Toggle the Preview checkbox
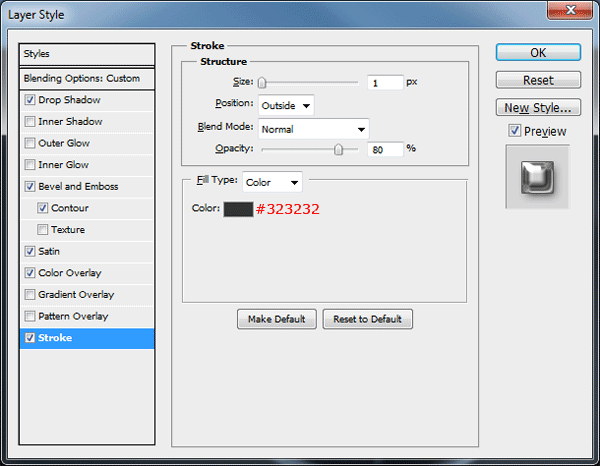The height and width of the screenshot is (466, 600). click(515, 131)
